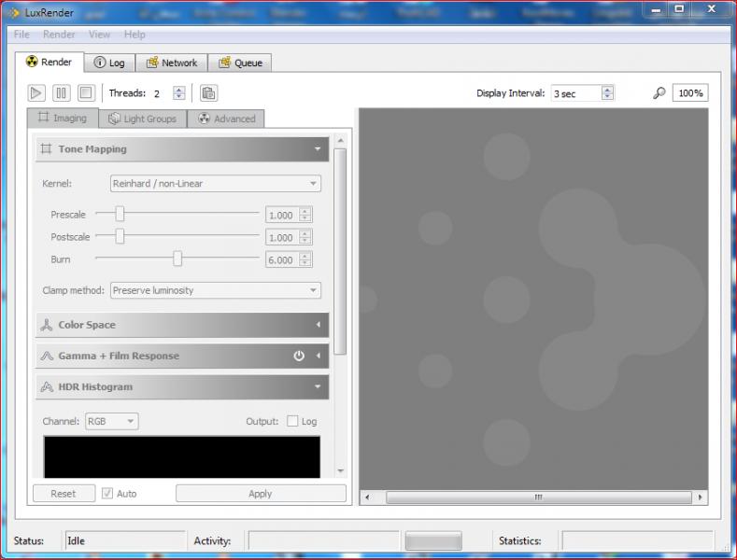The width and height of the screenshot is (737, 560).
Task: Click the Threads spinner arrows
Action: [178, 93]
